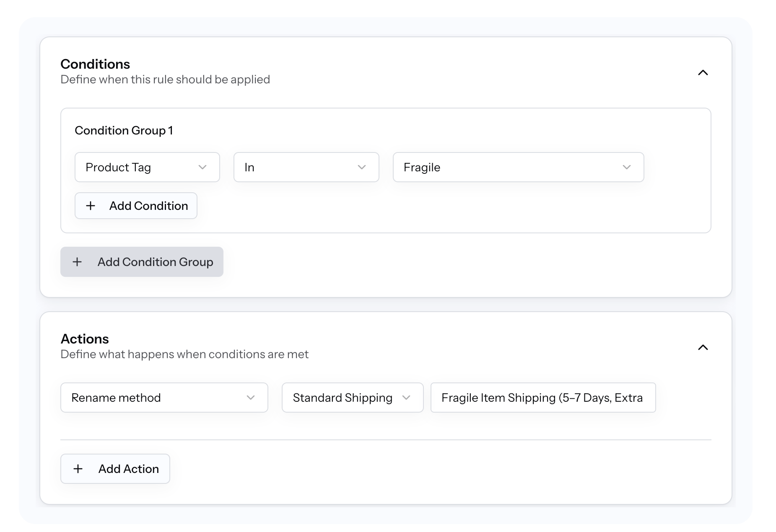Click the chevron arrow in the Fragile field

(x=627, y=167)
